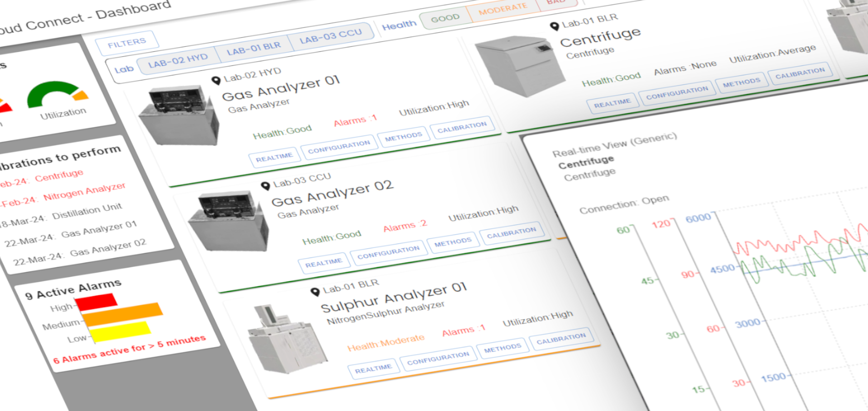The width and height of the screenshot is (868, 411).
Task: Open the Gas Analyzer 01 device image
Action: [179, 116]
